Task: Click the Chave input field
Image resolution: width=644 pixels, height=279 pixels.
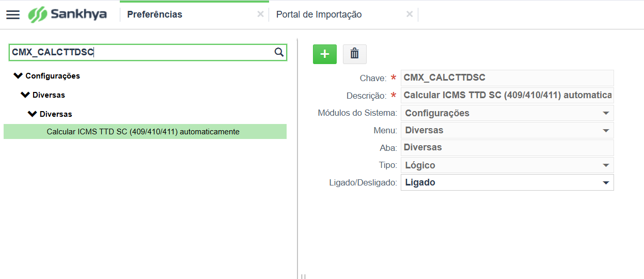Action: [507, 78]
